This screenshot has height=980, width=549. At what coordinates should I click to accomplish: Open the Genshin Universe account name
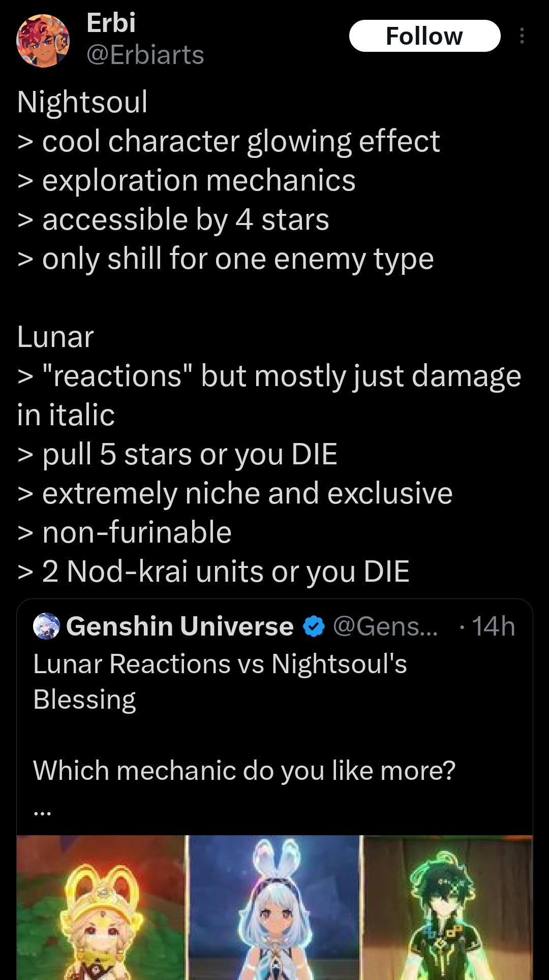pos(180,626)
